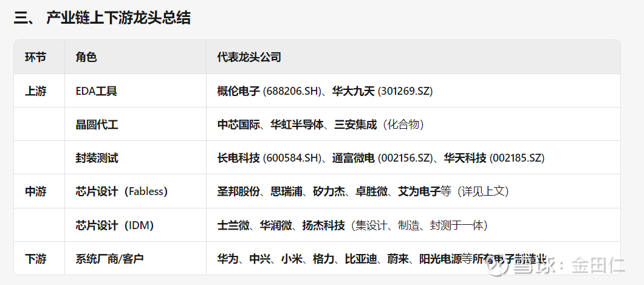Click 中兴 in the downstream row
This screenshot has width=644, height=285.
(260, 259)
